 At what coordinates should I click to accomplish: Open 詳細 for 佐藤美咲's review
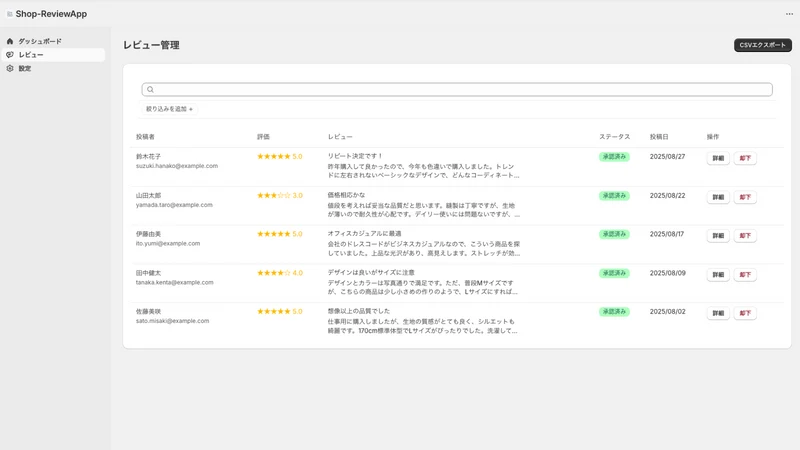point(718,313)
